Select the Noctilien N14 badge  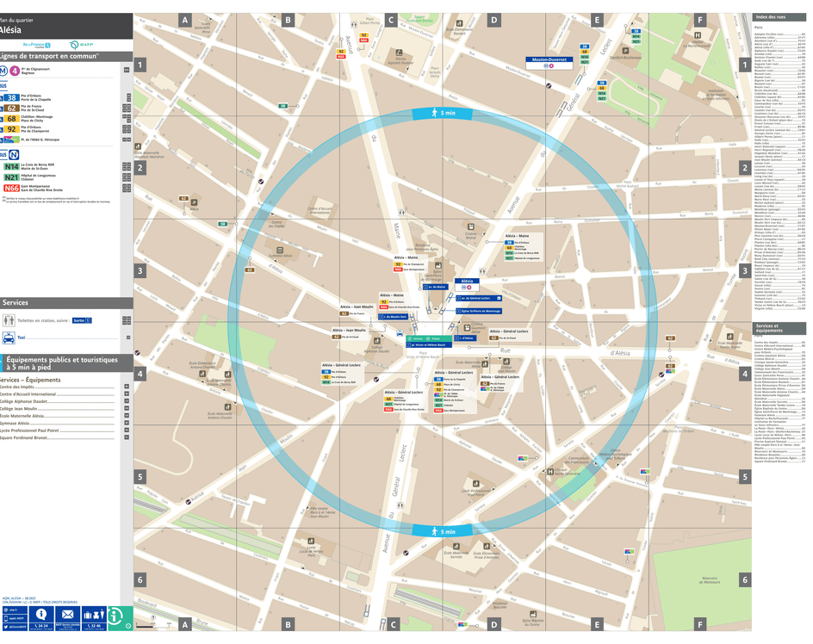(x=12, y=166)
